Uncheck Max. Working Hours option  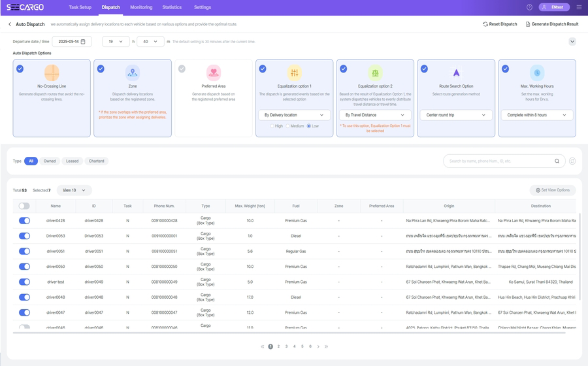click(x=506, y=69)
